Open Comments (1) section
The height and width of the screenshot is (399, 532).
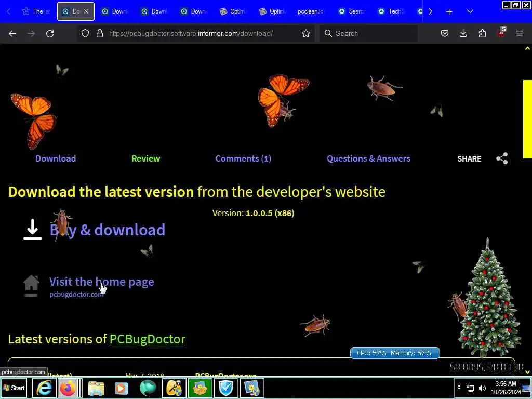pyautogui.click(x=243, y=158)
